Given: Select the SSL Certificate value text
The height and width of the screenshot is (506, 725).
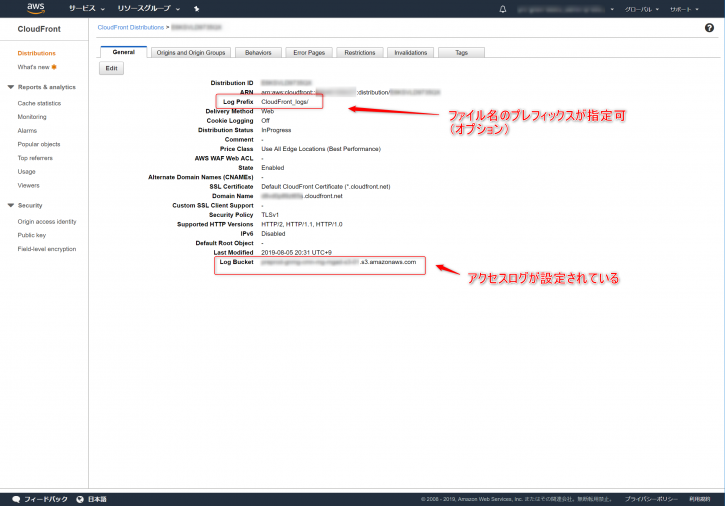Looking at the screenshot, I should coord(326,186).
